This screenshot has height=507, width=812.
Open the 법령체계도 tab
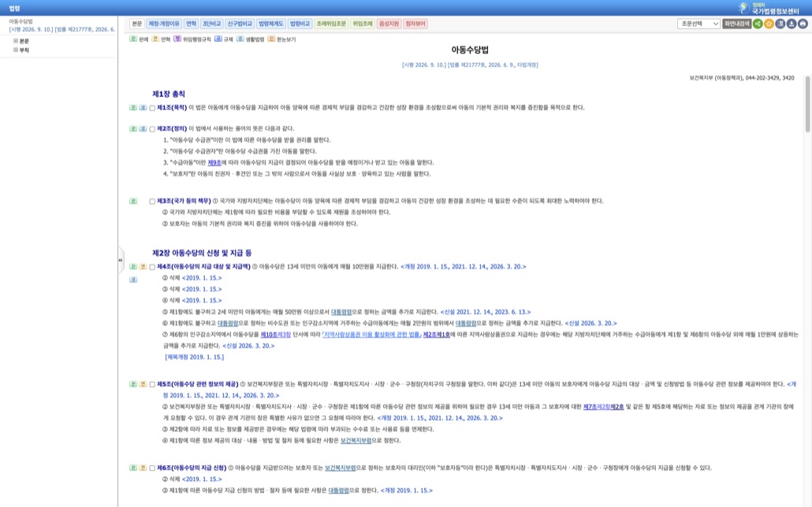pos(271,24)
